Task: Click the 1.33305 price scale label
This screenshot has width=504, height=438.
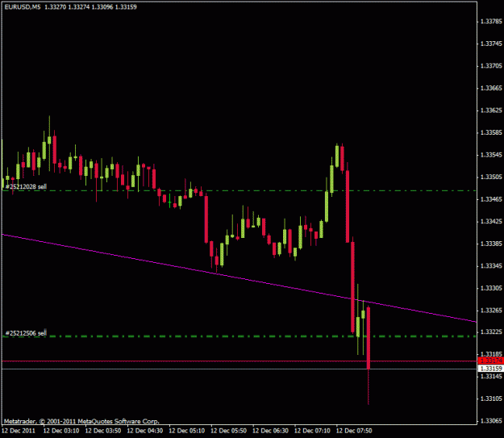Action: click(x=491, y=288)
